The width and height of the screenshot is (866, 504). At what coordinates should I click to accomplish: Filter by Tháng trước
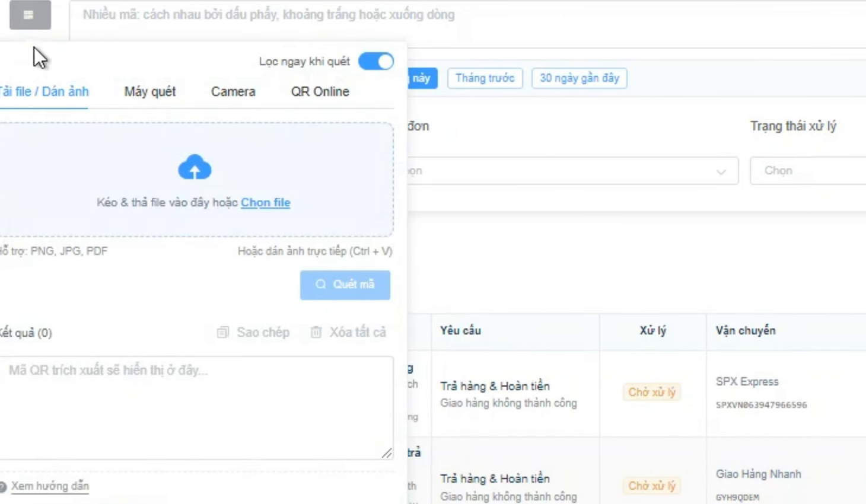(x=485, y=78)
